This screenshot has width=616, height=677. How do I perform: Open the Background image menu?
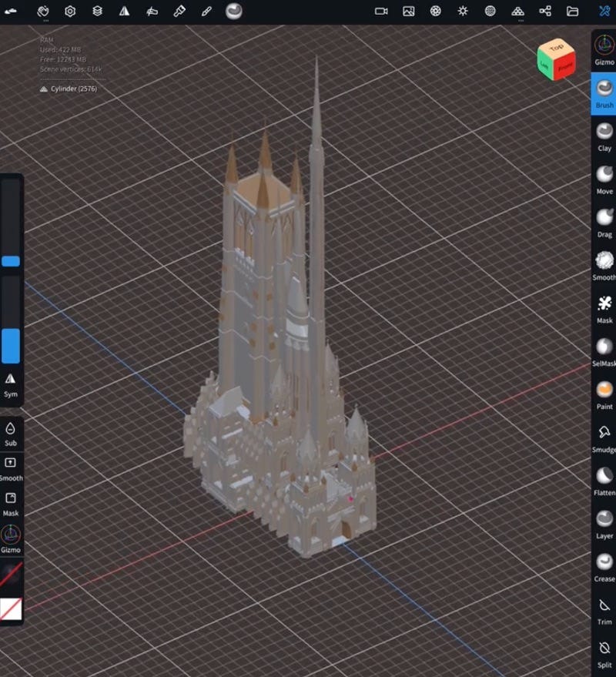pyautogui.click(x=408, y=12)
